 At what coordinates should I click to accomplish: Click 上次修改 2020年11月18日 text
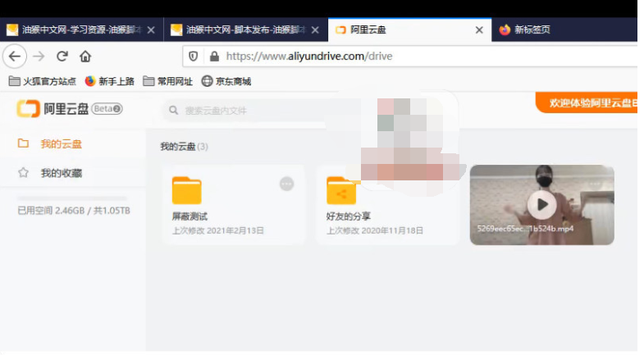375,230
